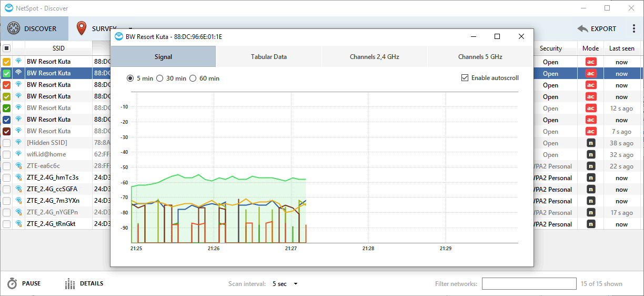
Task: Click the ac mode badge for 7 s ago
Action: 591,131
